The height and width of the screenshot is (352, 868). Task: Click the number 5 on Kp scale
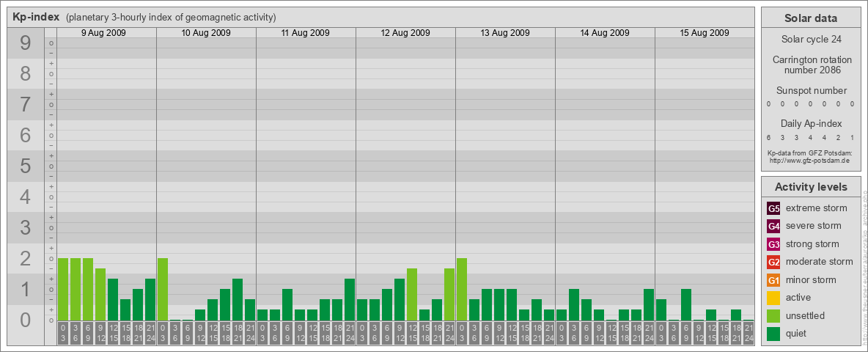[x=26, y=166]
